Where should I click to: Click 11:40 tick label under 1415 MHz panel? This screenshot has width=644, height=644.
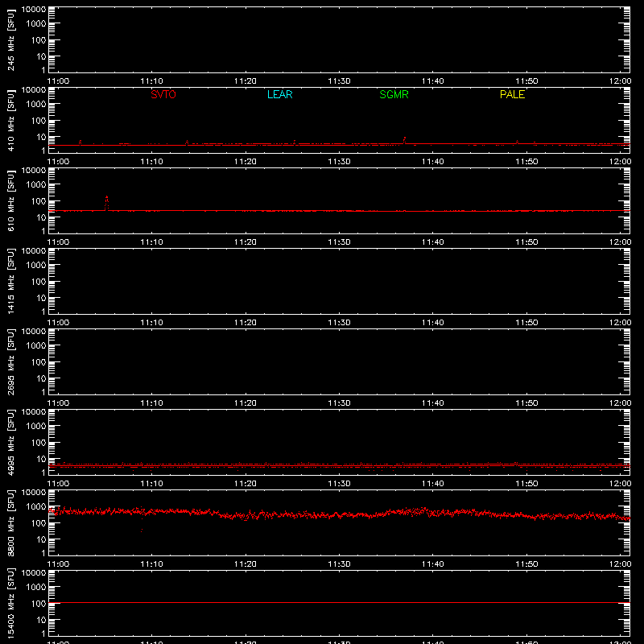click(x=433, y=323)
